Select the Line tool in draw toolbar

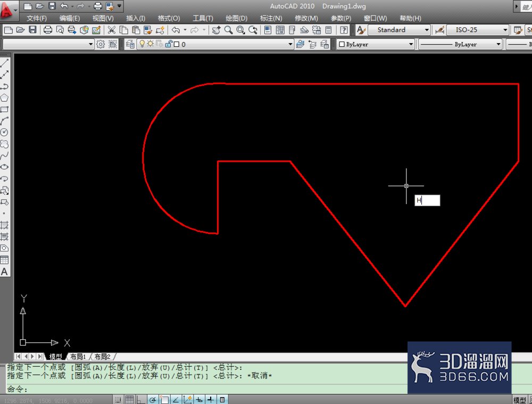coord(4,63)
